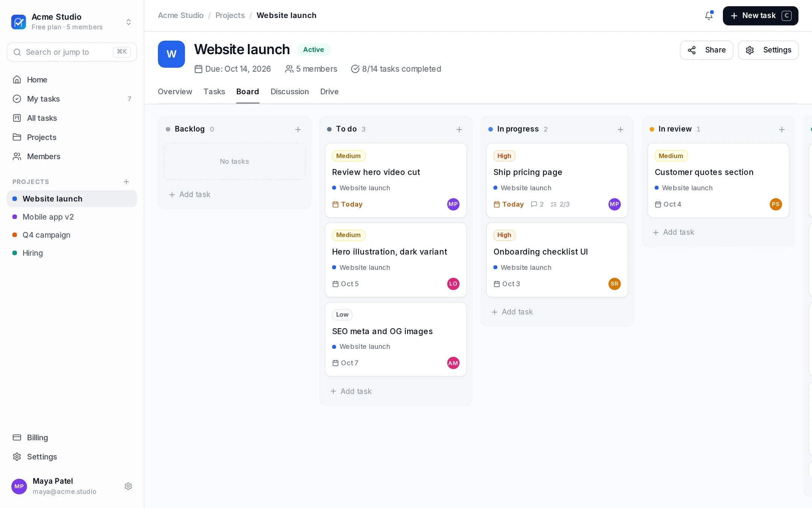Screen dimensions: 812x508
Task: Add a new project with the PROJECTS plus icon
Action: (x=126, y=182)
